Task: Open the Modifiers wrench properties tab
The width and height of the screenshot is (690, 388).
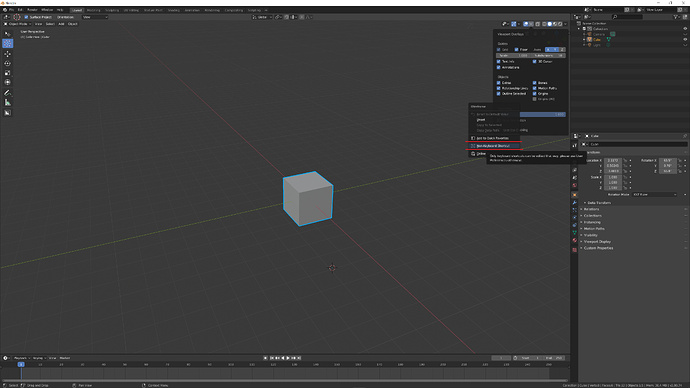Action: coord(575,203)
